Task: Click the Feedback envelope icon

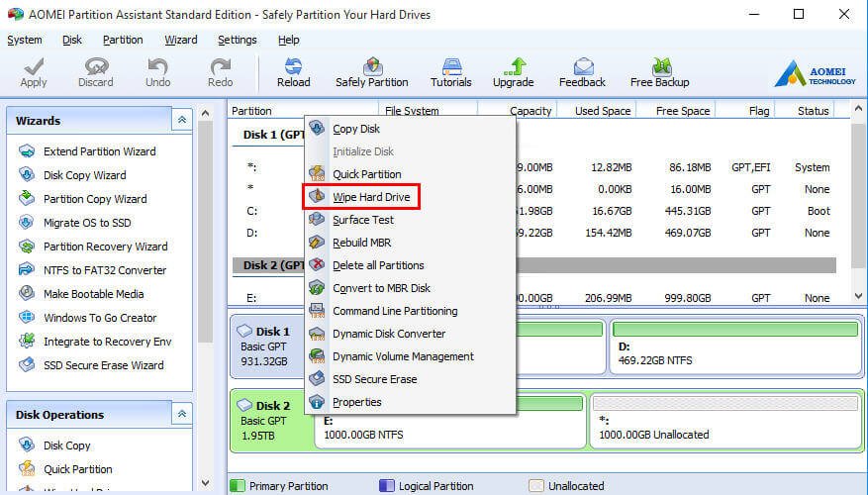Action: (x=582, y=66)
